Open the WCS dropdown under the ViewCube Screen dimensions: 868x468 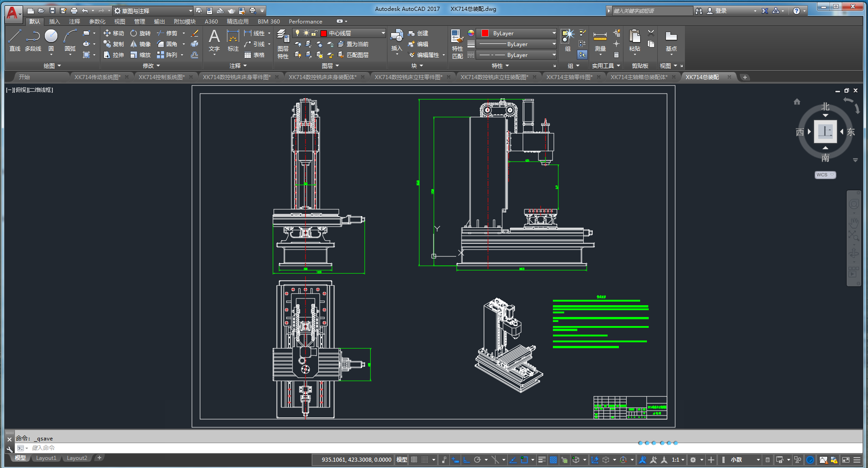point(825,175)
